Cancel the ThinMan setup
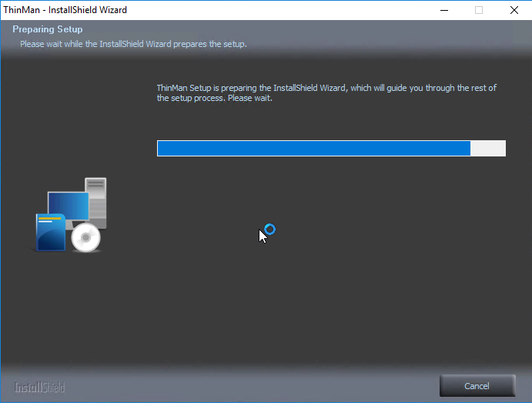532x403 pixels. coord(477,386)
